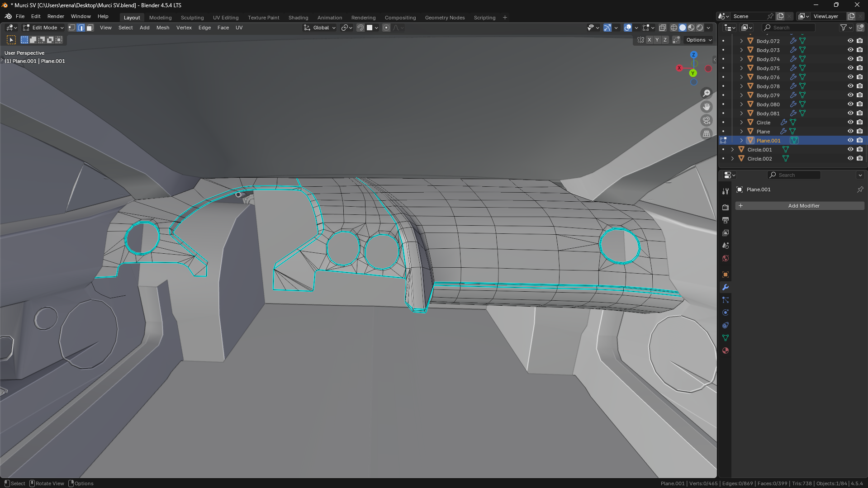Screen dimensions: 868x488
Task: Click the properties editor Search field
Action: coord(794,175)
